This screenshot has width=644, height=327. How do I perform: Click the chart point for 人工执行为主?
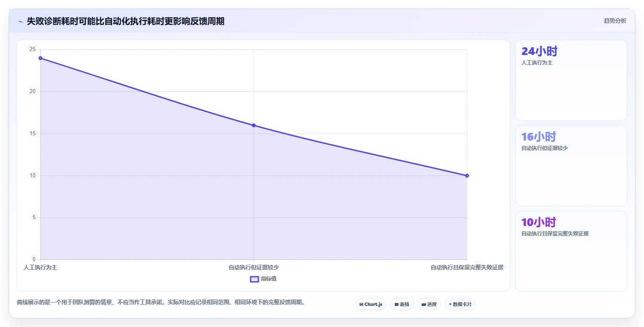coord(40,58)
